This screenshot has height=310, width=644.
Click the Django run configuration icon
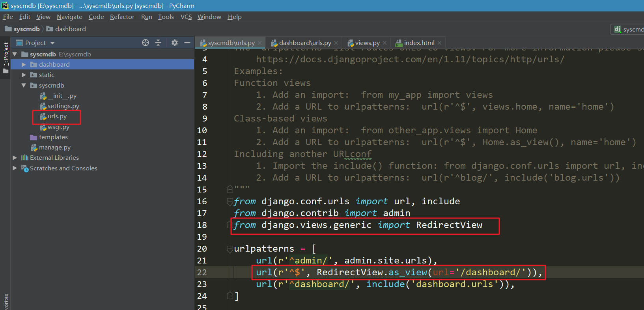(x=617, y=29)
